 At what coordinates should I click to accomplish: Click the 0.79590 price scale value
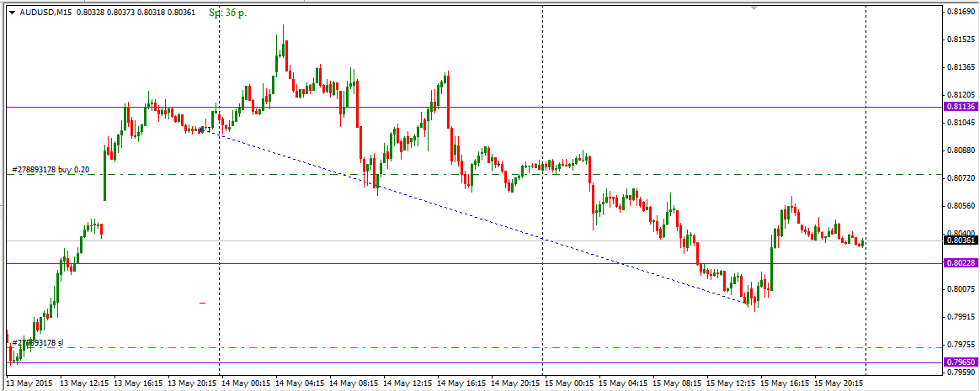point(961,373)
